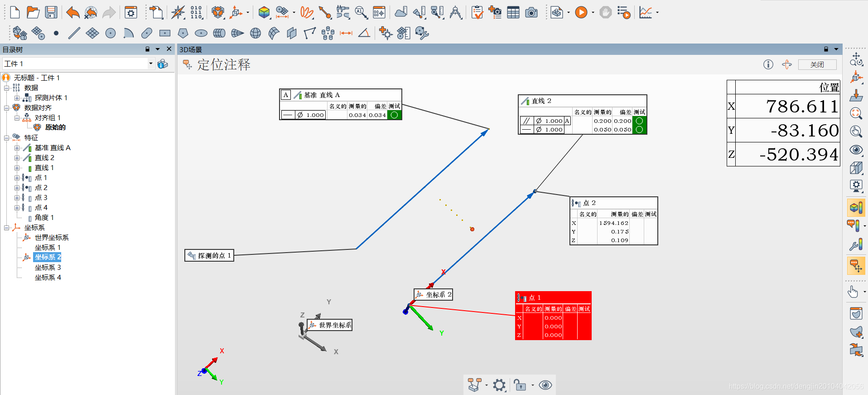Toggle the visibility eye in bottom toolbar

(x=545, y=385)
